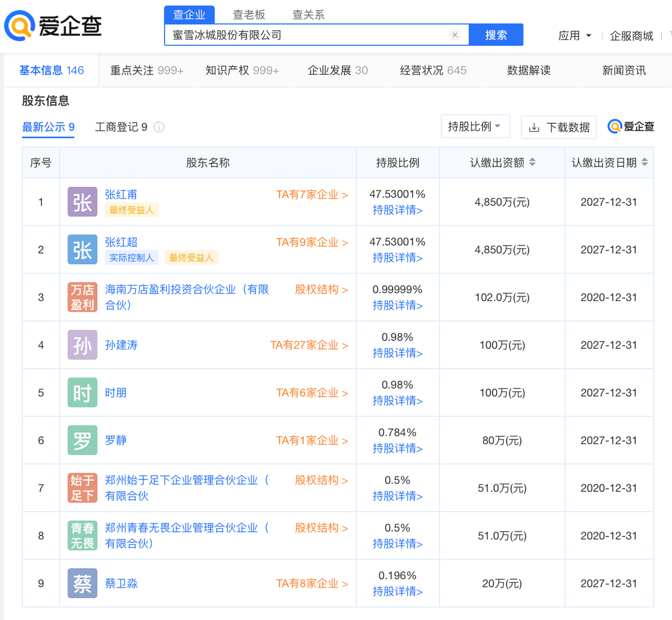This screenshot has width=672, height=620.
Task: Click 张红超's blue avatar icon
Action: tap(82, 250)
